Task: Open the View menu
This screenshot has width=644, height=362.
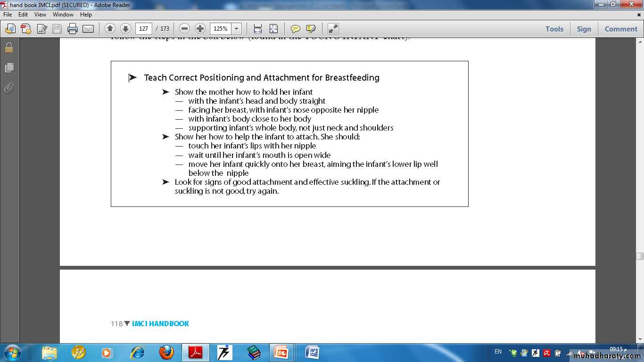Action: [x=40, y=15]
